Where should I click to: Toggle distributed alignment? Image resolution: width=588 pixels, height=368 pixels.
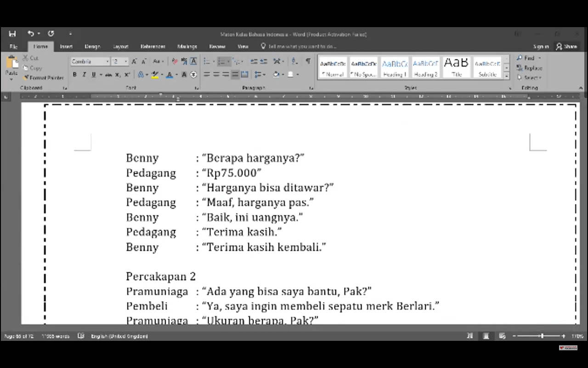pos(244,75)
